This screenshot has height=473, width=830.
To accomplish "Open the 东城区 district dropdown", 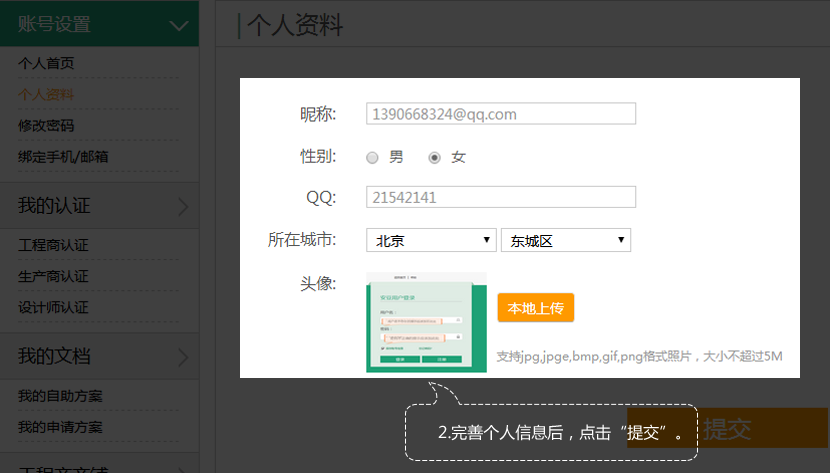I will (x=565, y=240).
